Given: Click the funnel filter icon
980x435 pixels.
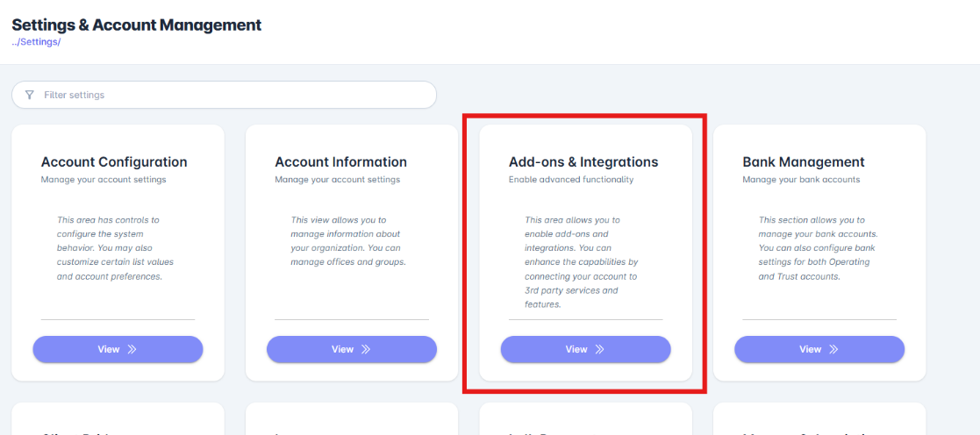Looking at the screenshot, I should (30, 95).
